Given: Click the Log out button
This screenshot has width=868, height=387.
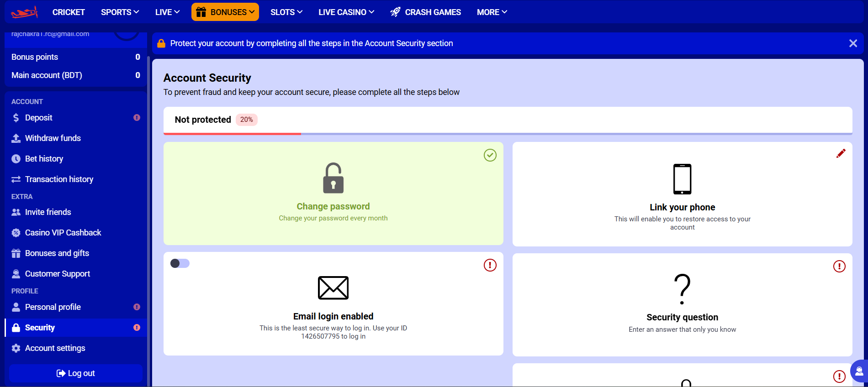Looking at the screenshot, I should [76, 373].
